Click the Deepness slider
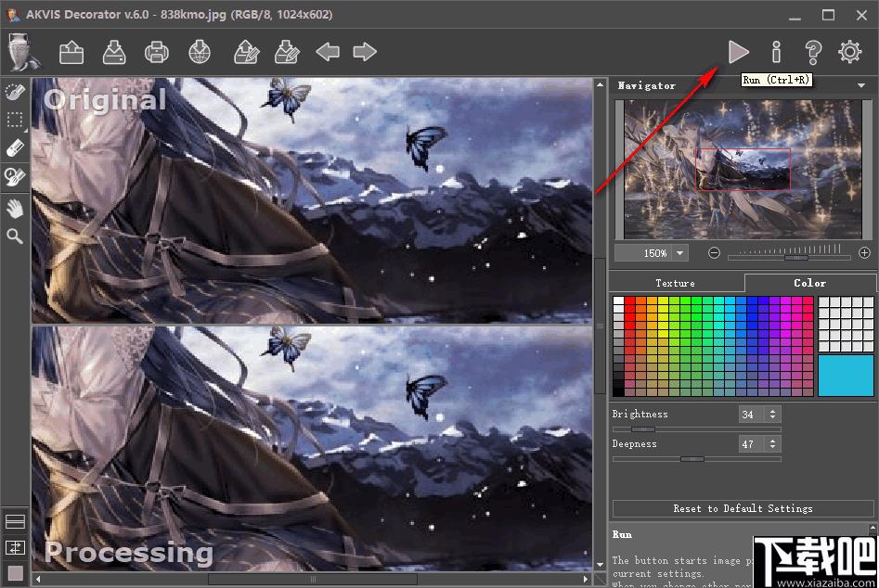The width and height of the screenshot is (879, 588). point(697,459)
